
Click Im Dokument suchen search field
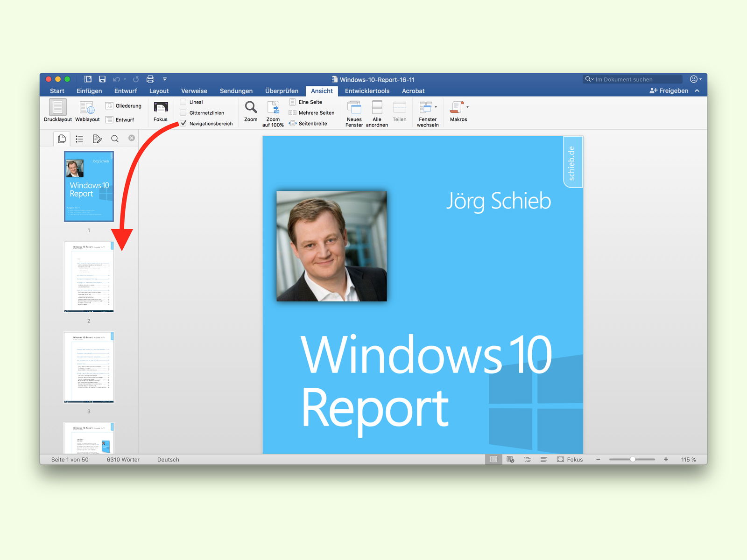(x=633, y=79)
